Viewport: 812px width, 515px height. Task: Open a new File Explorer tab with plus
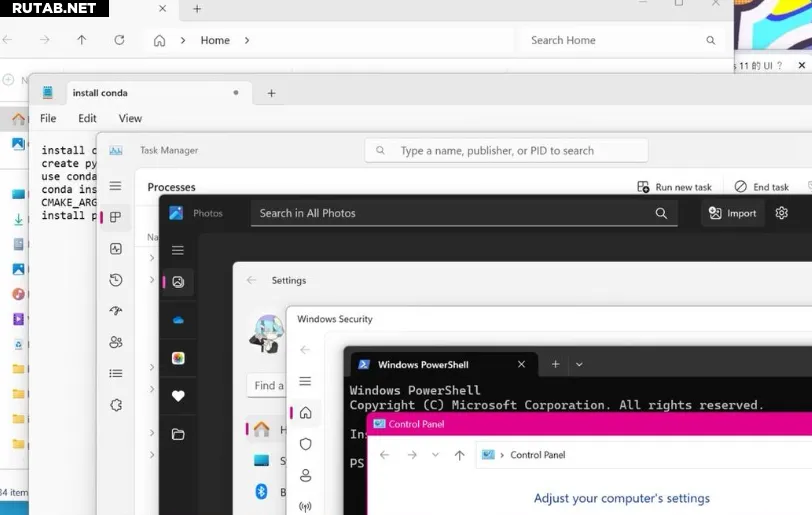tap(197, 9)
